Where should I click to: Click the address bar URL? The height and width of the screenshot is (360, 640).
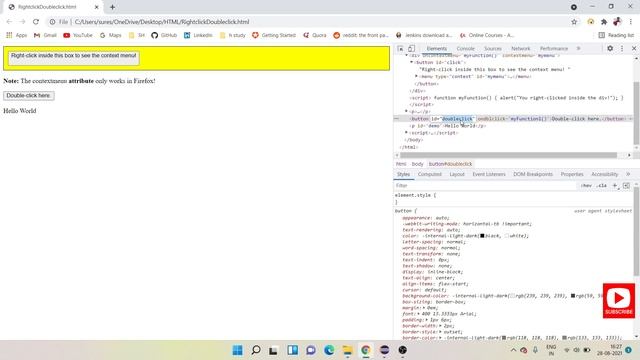point(162,22)
